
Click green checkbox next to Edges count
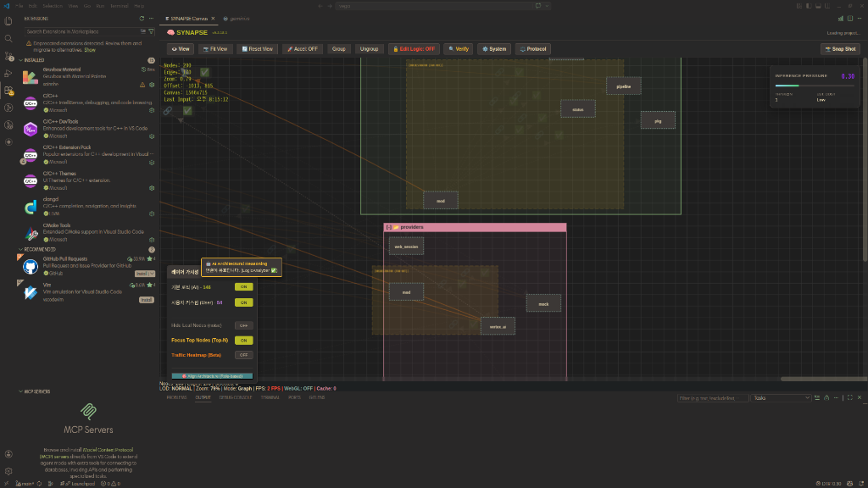[x=204, y=72]
